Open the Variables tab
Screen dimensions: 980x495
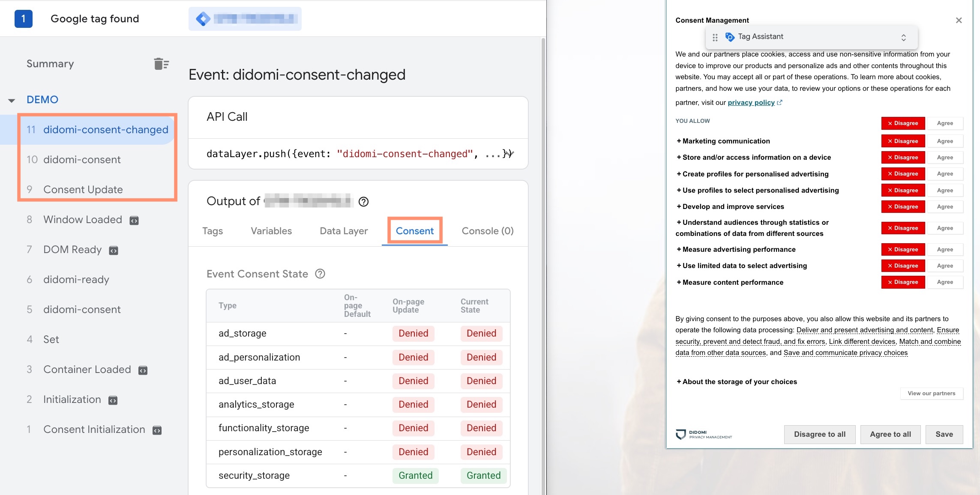(x=271, y=231)
